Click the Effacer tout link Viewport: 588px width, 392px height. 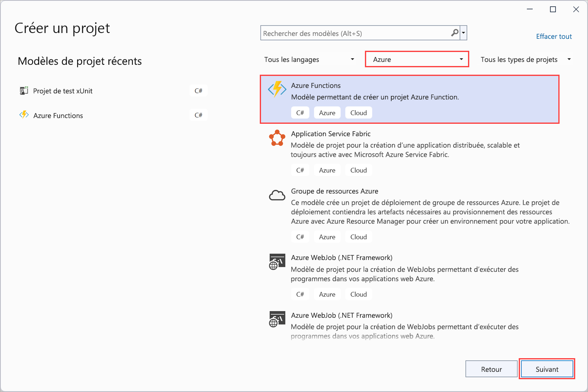coord(554,36)
